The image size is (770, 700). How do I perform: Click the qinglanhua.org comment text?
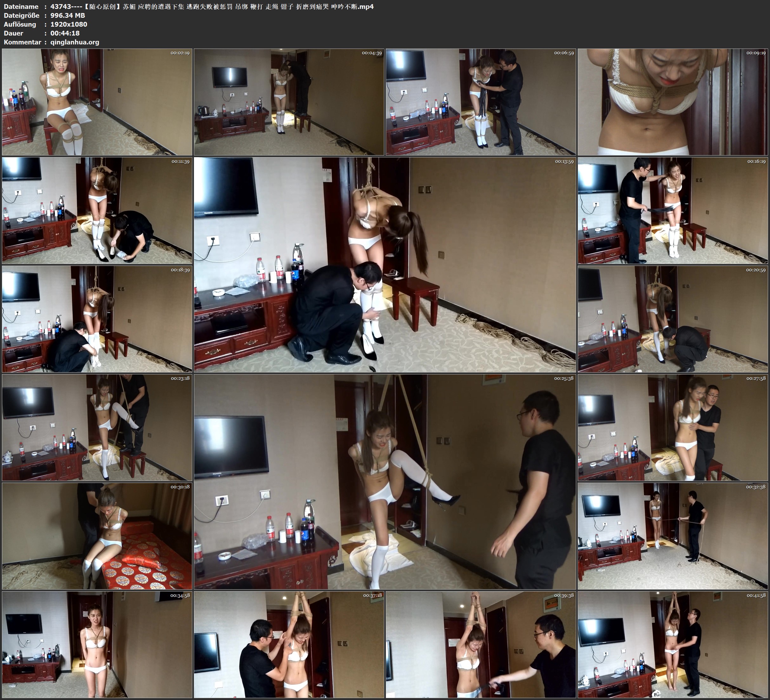(75, 42)
